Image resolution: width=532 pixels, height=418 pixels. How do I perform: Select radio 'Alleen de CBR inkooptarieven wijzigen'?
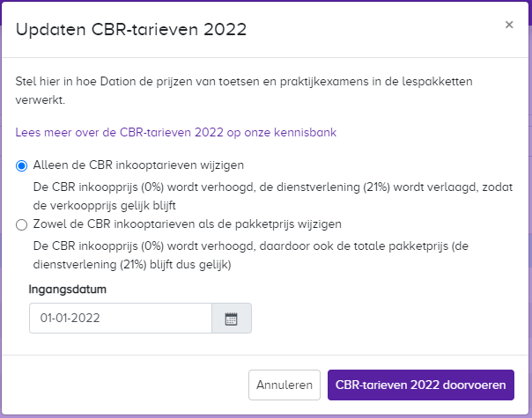22,165
